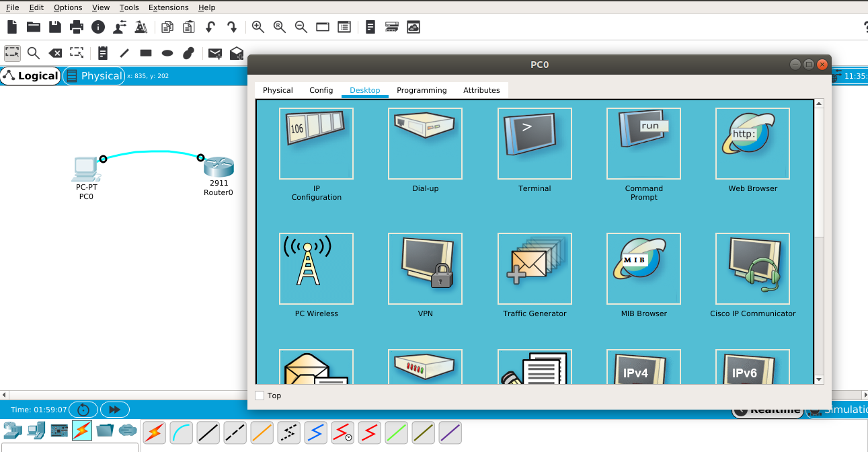This screenshot has width=868, height=452.
Task: Click the Undo arrow icon
Action: 210,27
